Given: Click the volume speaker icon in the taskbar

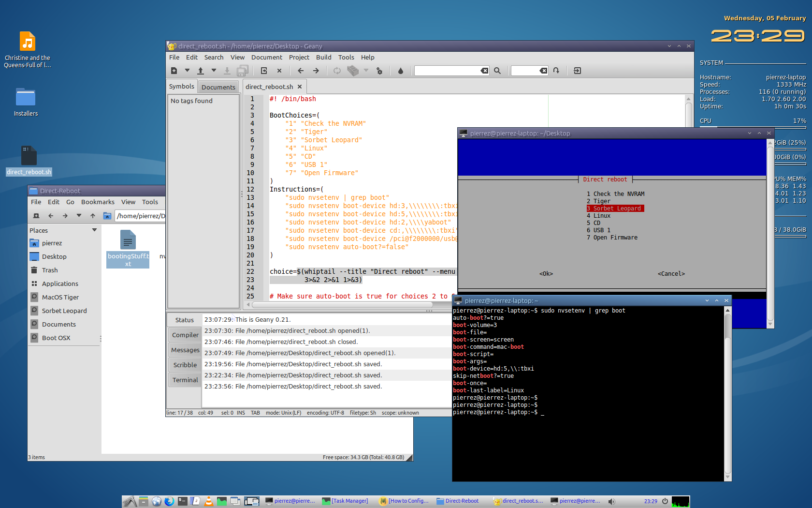Looking at the screenshot, I should tap(611, 501).
